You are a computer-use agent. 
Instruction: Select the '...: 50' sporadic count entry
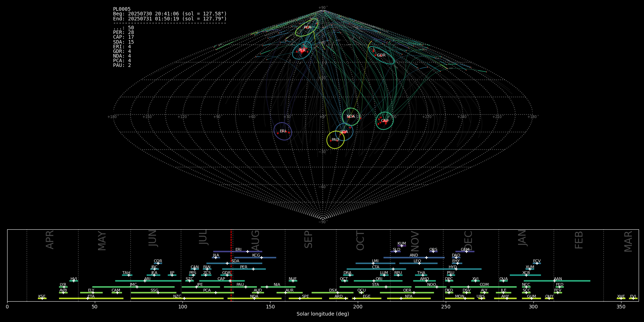coord(123,28)
